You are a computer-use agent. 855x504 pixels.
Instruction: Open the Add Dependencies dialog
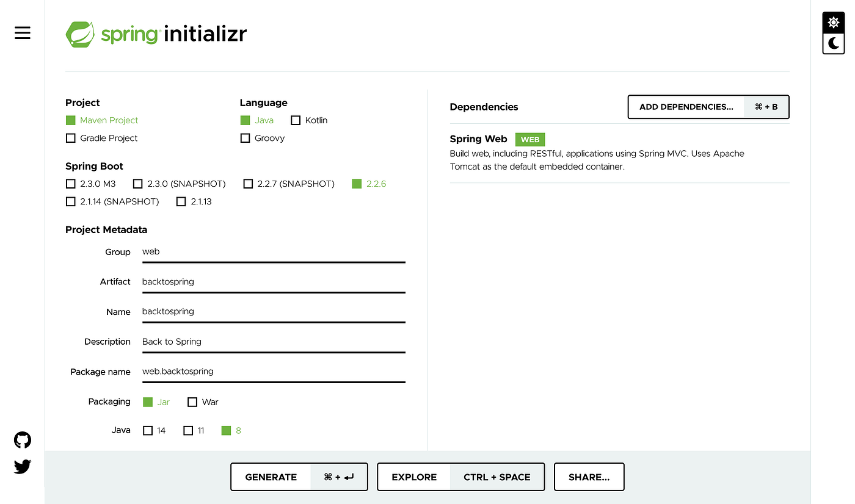point(685,107)
